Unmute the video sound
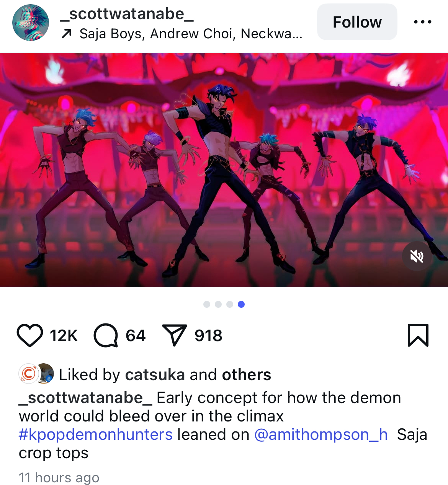Screen dimensions: 448x485 pyautogui.click(x=417, y=256)
